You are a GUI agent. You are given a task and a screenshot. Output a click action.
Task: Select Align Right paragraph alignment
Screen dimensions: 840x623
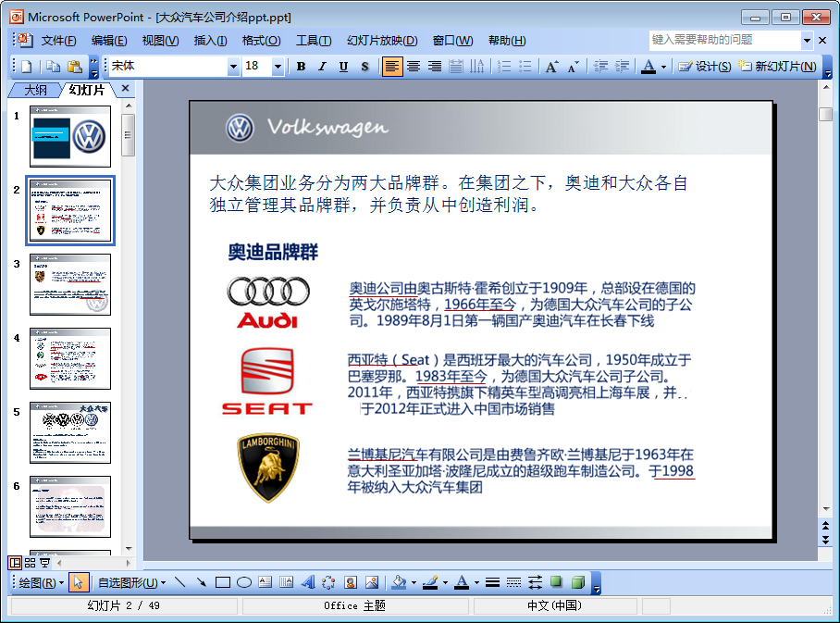435,67
